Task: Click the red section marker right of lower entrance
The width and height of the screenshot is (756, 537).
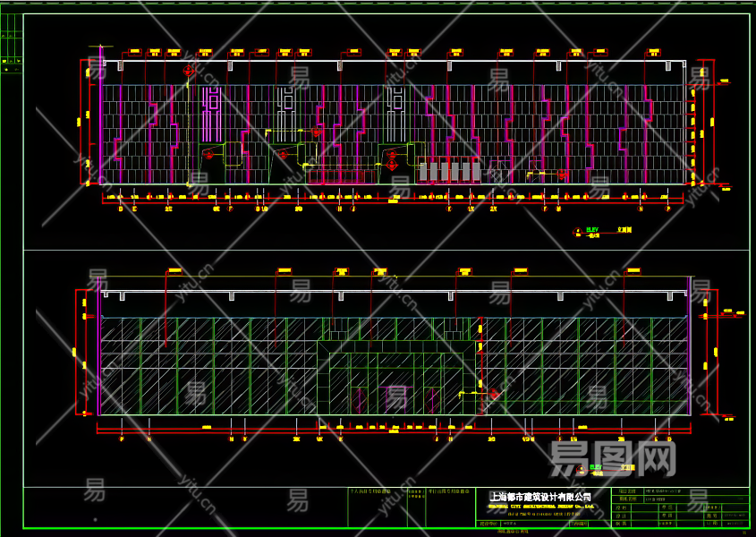Action: (x=493, y=394)
